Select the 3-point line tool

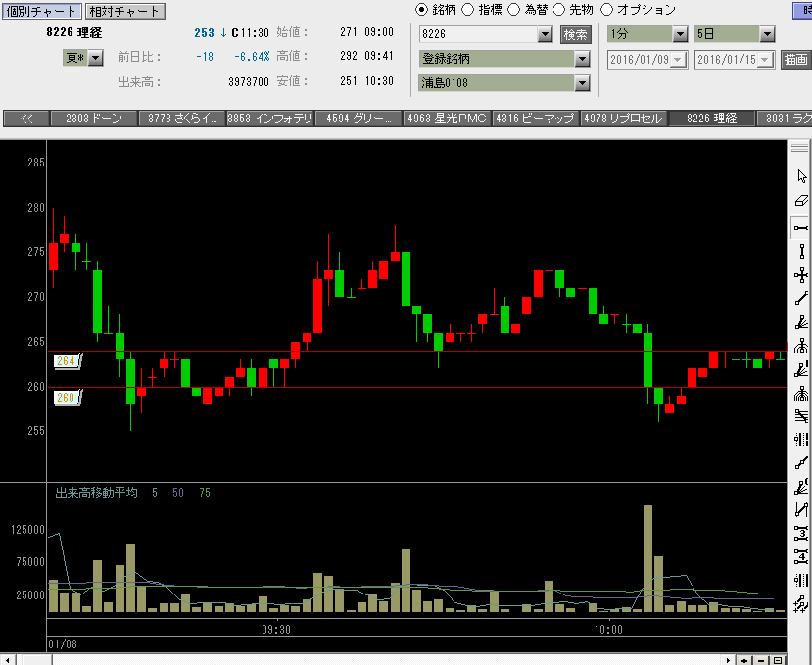coord(801,533)
